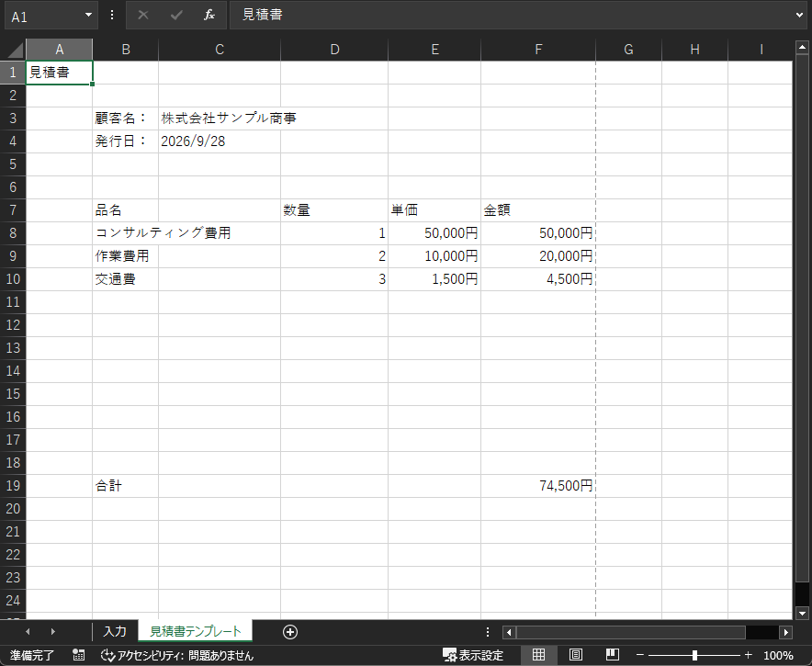Click the 100% zoom level
The image size is (812, 666).
778,655
